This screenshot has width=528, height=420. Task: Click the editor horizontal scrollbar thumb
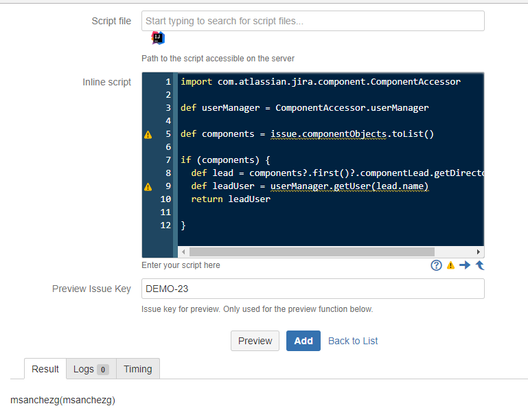[312, 252]
